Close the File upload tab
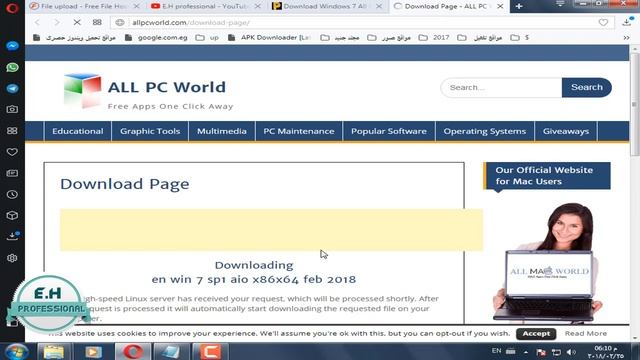Image resolution: width=640 pixels, height=360 pixels. coord(137,6)
